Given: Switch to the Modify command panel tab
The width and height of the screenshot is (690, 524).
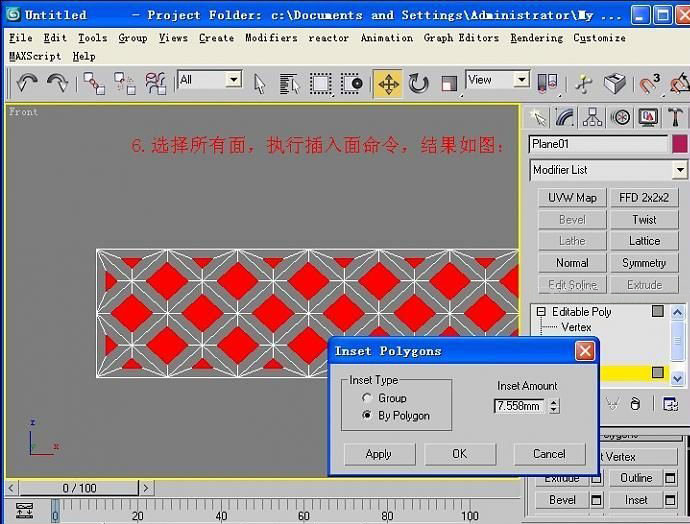Looking at the screenshot, I should (x=565, y=117).
